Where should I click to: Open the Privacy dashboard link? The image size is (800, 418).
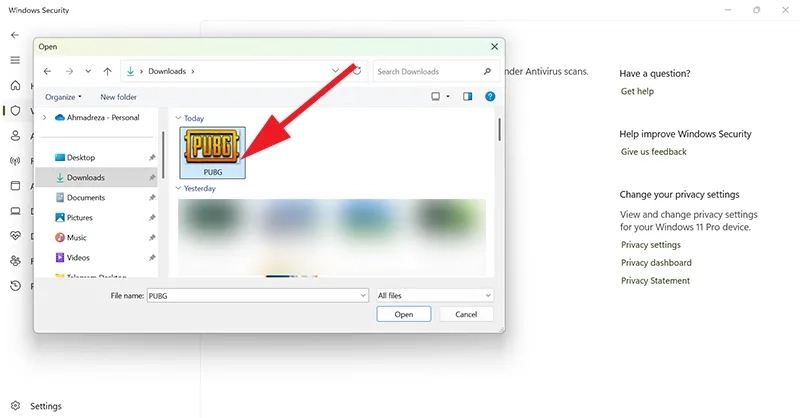click(655, 263)
